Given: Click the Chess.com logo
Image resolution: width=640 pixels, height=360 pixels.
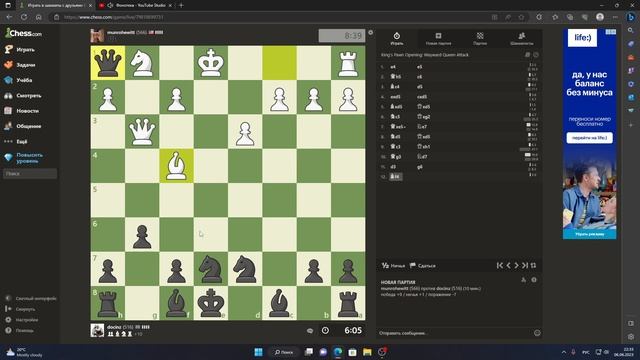Looking at the screenshot, I should point(23,33).
